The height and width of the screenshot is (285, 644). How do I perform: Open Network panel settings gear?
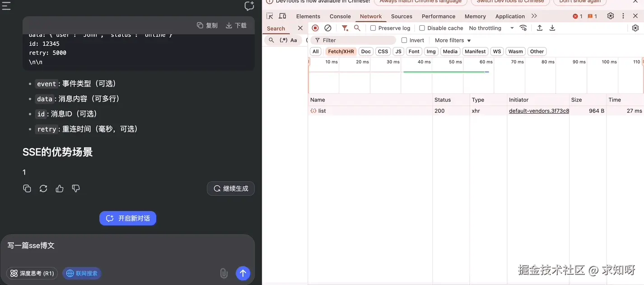pyautogui.click(x=635, y=28)
